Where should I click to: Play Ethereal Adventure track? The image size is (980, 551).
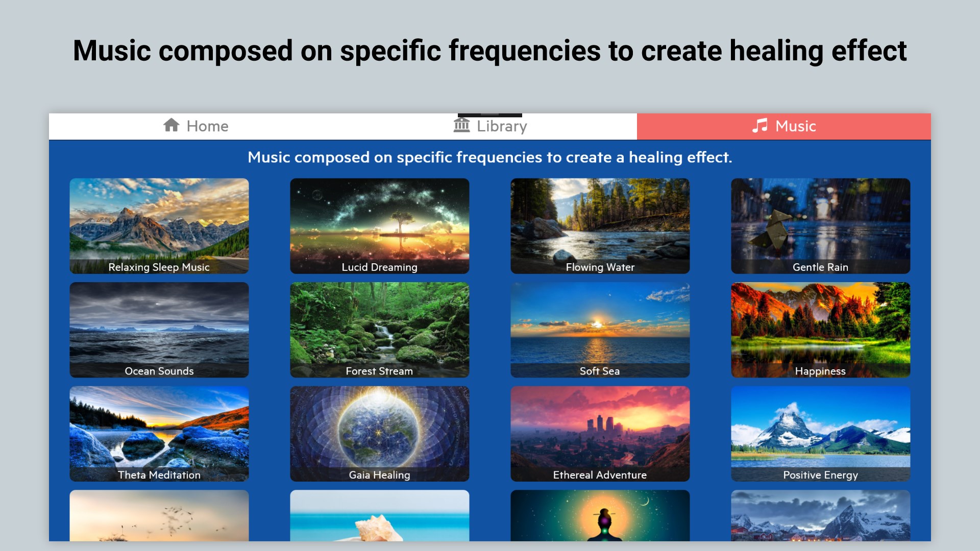(600, 434)
